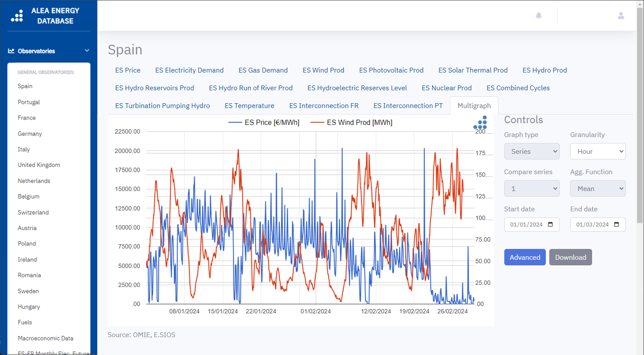
Task: Open the Start date calendar picker icon
Action: point(550,224)
